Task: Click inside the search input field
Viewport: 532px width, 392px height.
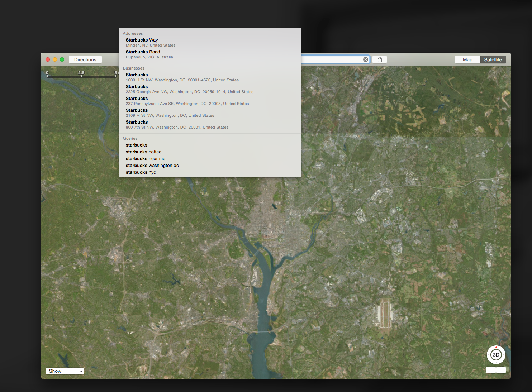Action: [332, 59]
